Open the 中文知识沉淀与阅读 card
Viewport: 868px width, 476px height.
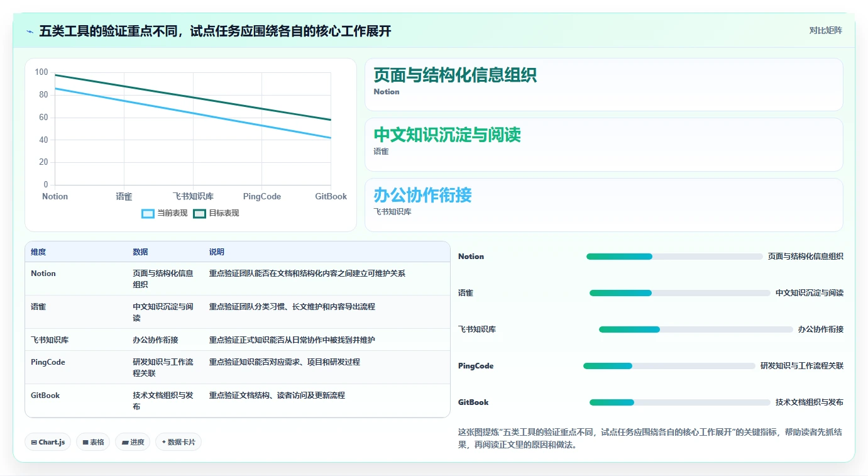point(603,145)
